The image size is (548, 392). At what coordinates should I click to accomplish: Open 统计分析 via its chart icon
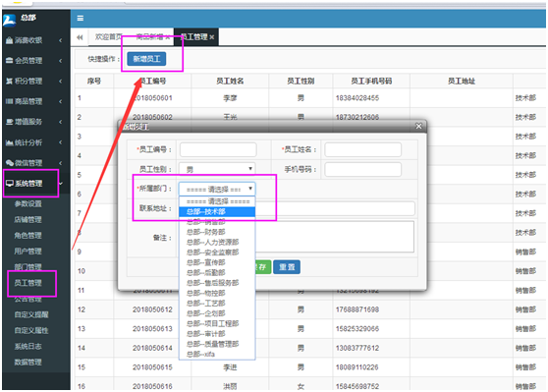pos(10,142)
